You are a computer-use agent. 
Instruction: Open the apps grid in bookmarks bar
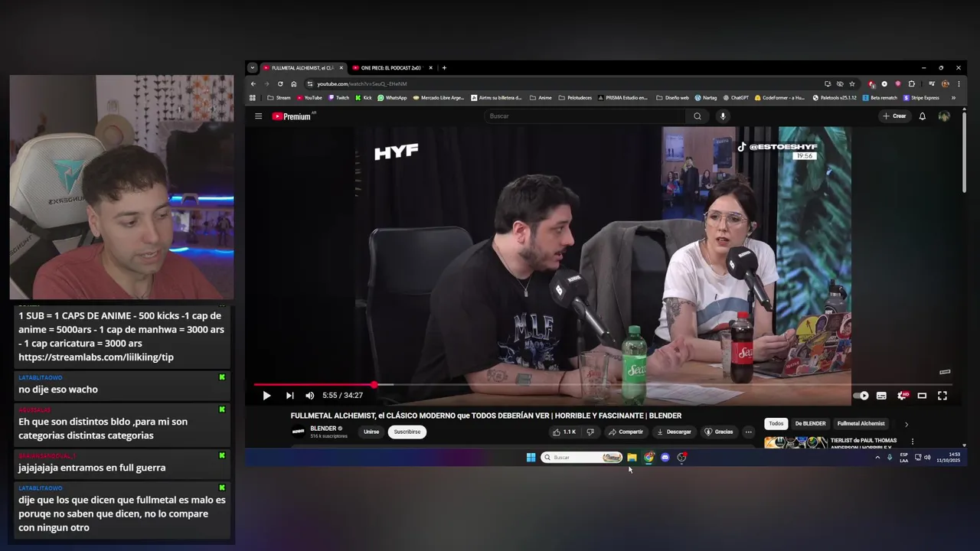pos(253,98)
